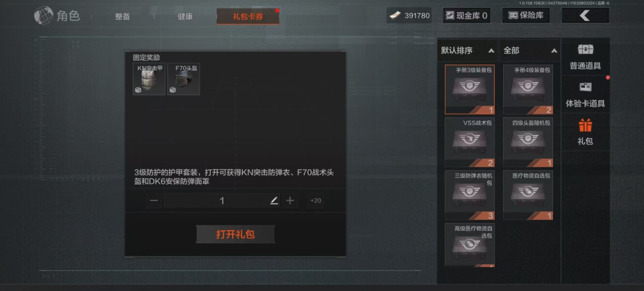Open the 医疗物资自选包 crate
This screenshot has height=291, width=644.
[528, 195]
